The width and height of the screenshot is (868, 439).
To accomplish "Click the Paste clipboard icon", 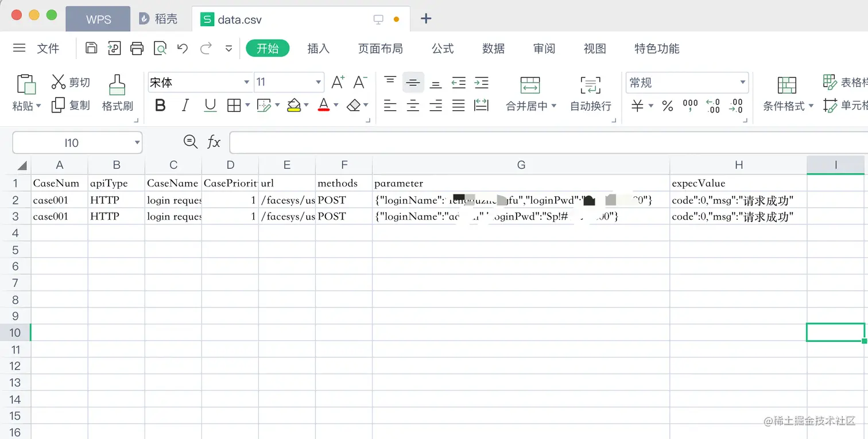I will (x=26, y=84).
